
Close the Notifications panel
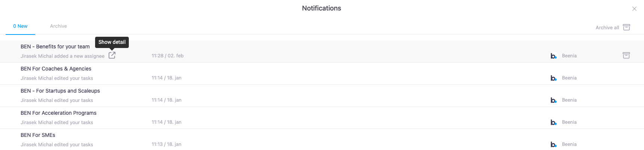(634, 9)
